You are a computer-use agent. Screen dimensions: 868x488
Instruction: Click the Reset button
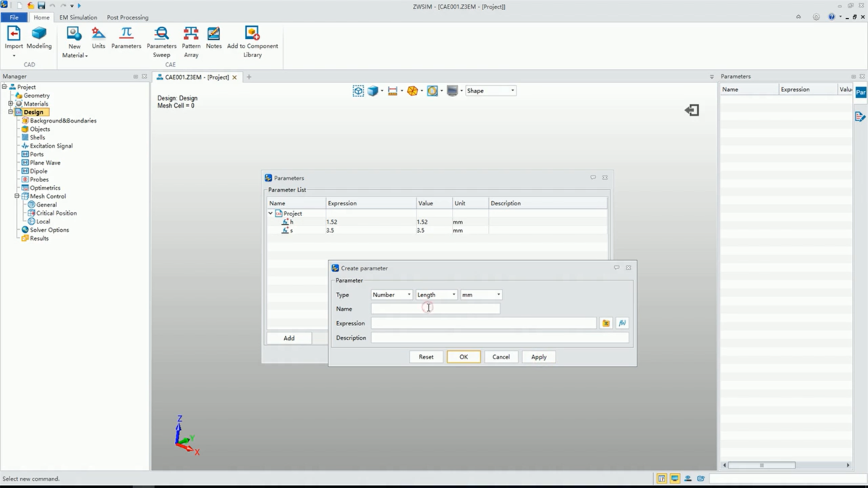pos(426,357)
